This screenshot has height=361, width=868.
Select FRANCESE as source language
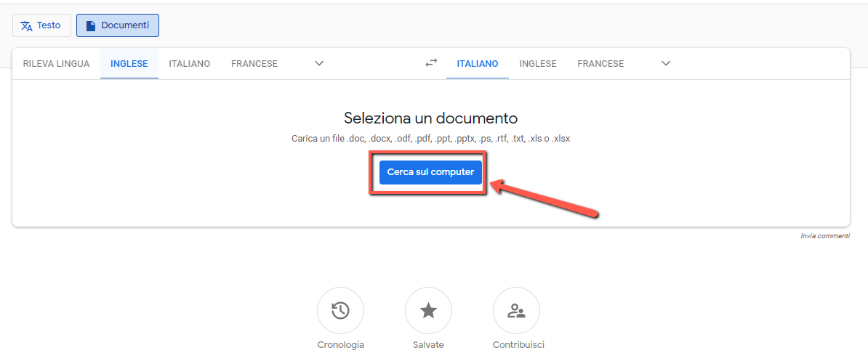pos(254,64)
